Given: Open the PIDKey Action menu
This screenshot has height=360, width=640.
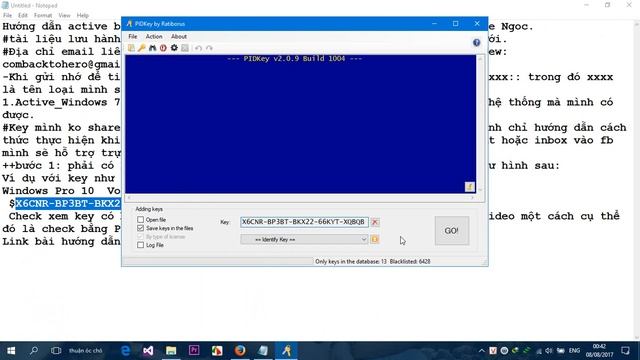Looking at the screenshot, I should coord(154,36).
